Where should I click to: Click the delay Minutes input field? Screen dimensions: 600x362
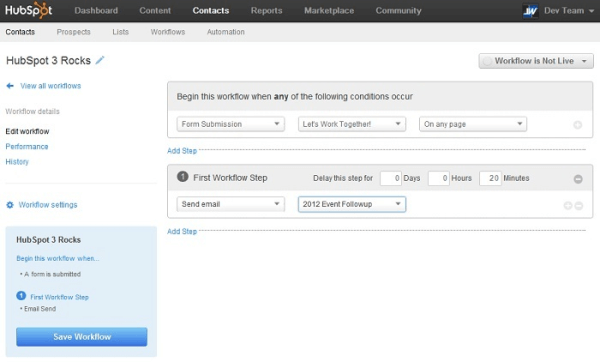coord(490,178)
